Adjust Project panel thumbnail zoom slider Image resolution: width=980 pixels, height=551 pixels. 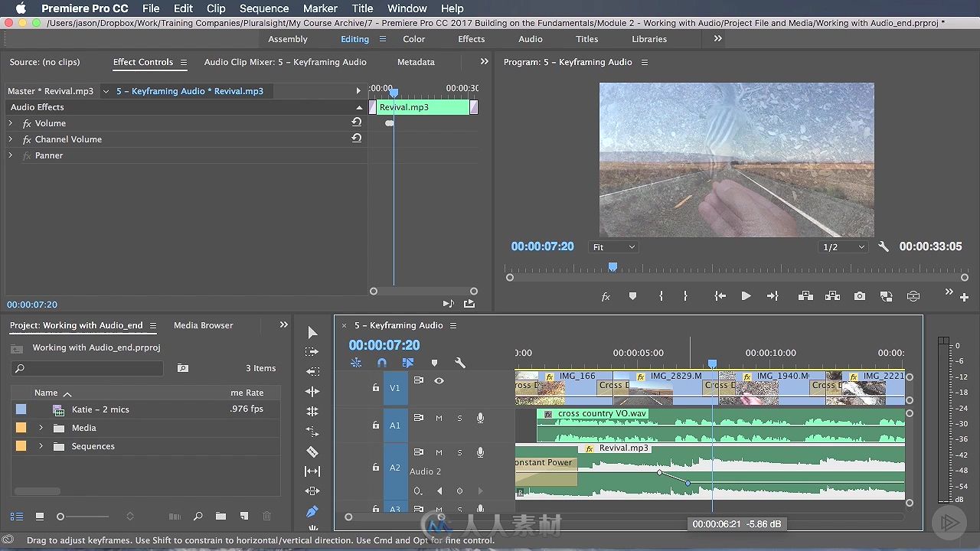tap(60, 517)
